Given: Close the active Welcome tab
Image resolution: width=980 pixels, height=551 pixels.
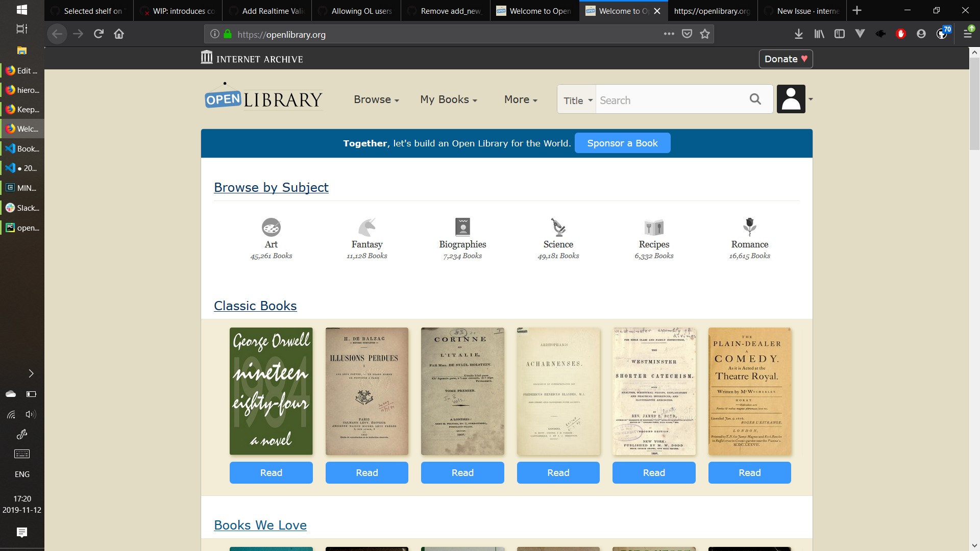Looking at the screenshot, I should click(x=657, y=11).
